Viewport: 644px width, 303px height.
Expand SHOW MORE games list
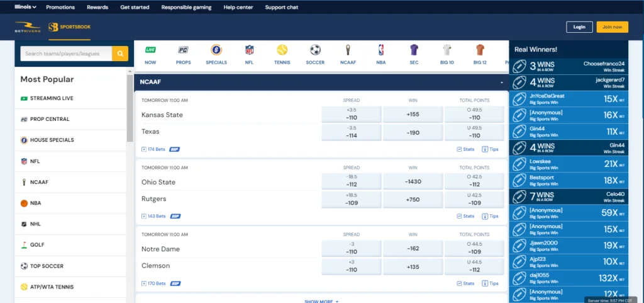tap(321, 301)
